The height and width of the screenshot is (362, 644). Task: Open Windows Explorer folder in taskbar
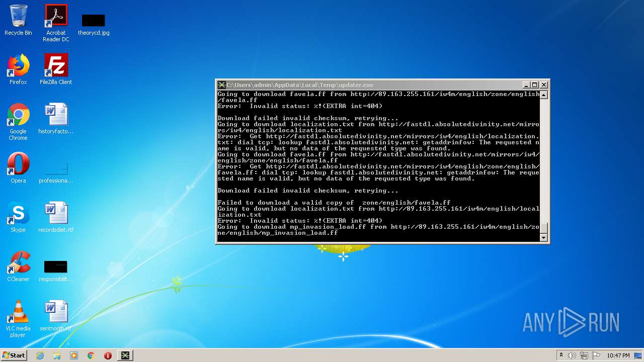click(x=57, y=355)
